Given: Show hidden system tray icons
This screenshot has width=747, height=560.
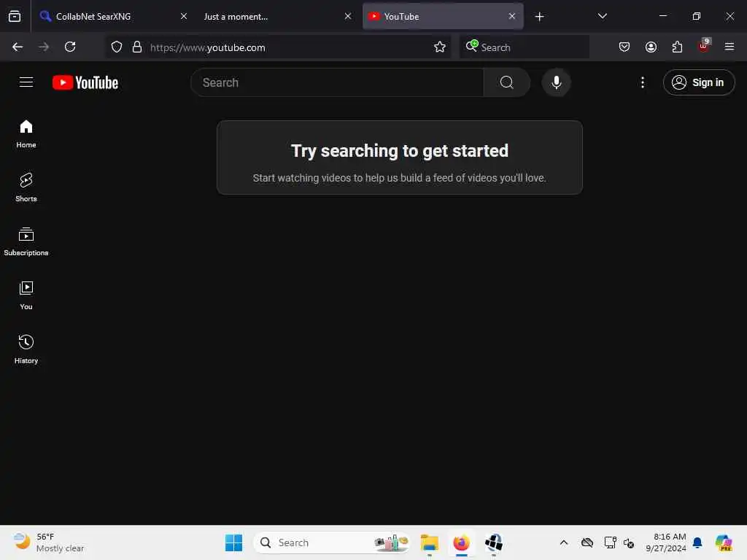Looking at the screenshot, I should click(564, 542).
